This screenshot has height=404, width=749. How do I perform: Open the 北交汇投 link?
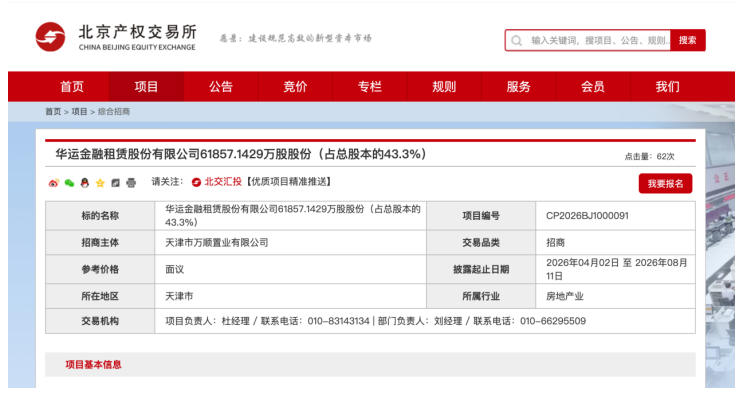(223, 182)
